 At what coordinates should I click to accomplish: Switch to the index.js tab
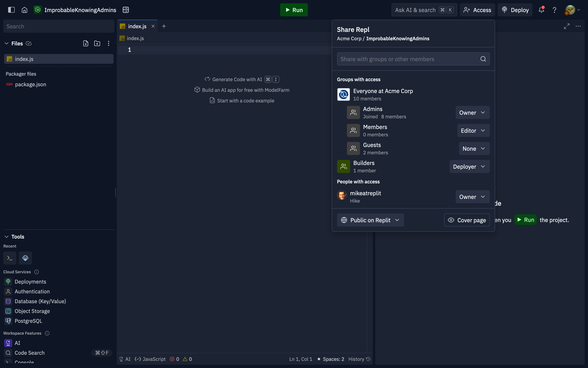[137, 26]
